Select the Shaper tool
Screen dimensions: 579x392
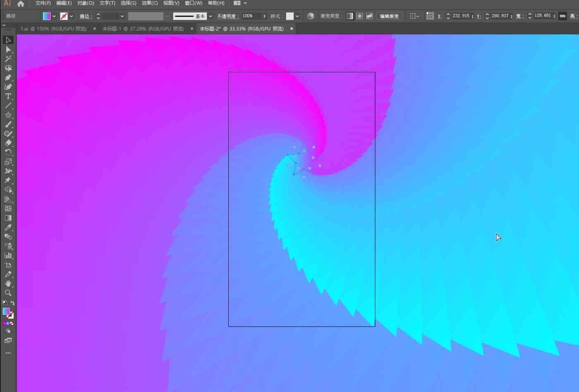[x=8, y=134]
